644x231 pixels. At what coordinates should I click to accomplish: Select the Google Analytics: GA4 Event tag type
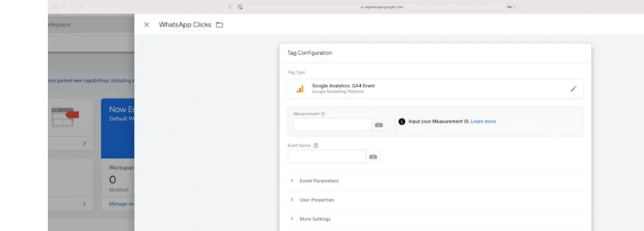pos(435,89)
